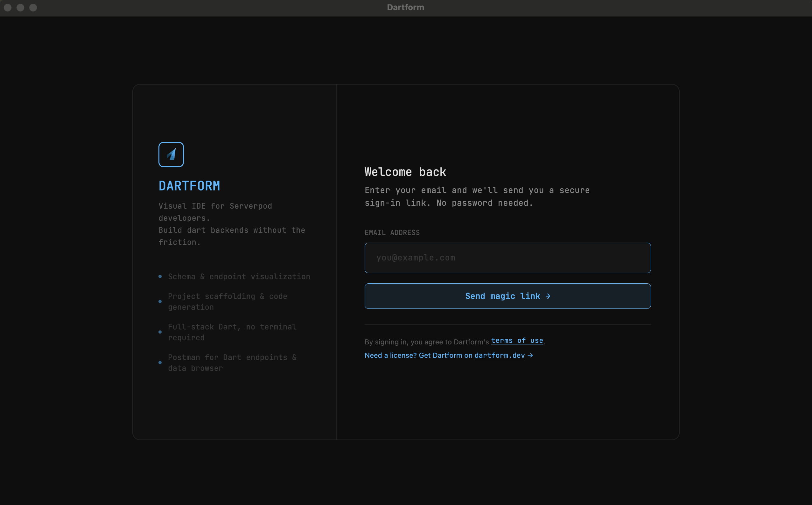Image resolution: width=812 pixels, height=505 pixels.
Task: Click the rounded logo frame above DARTFORM
Action: click(x=171, y=154)
